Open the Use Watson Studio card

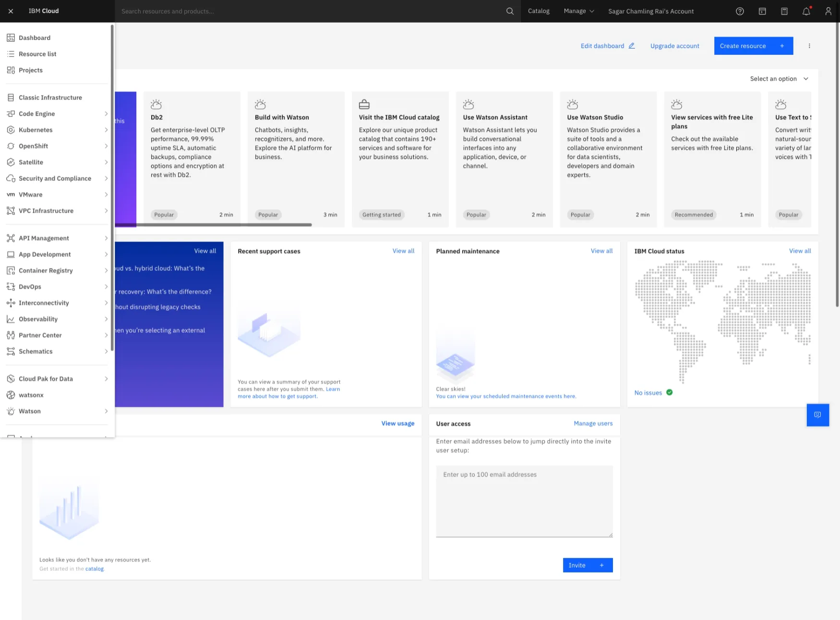point(608,159)
